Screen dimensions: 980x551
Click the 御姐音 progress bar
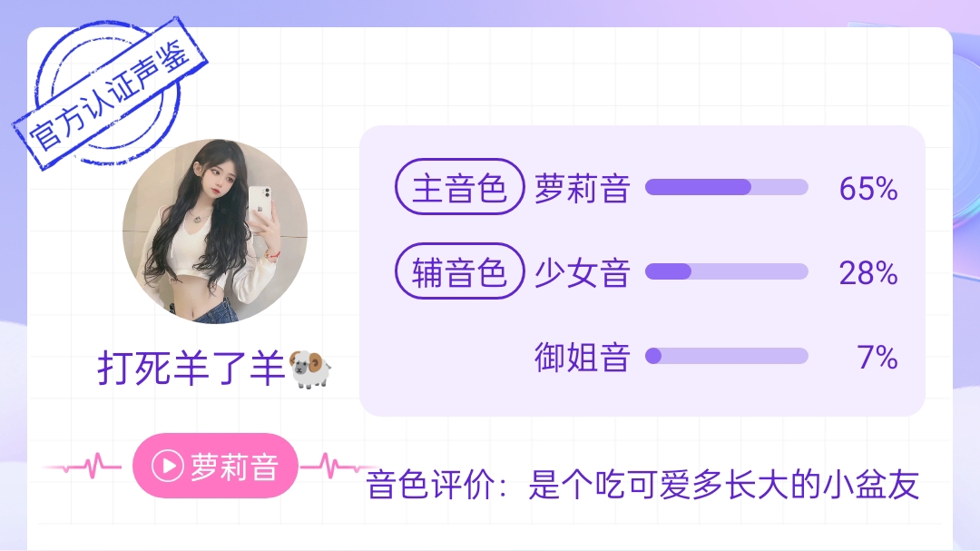point(726,356)
